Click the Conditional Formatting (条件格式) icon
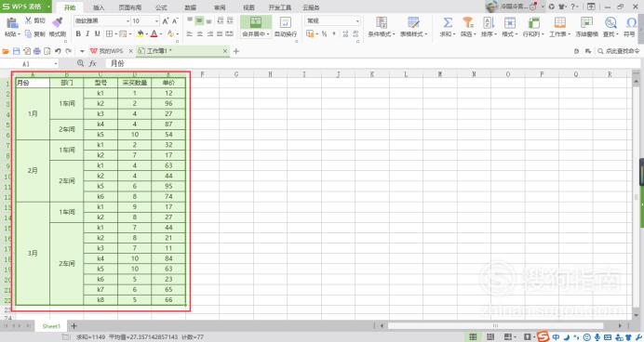The height and width of the screenshot is (342, 644). [x=382, y=22]
